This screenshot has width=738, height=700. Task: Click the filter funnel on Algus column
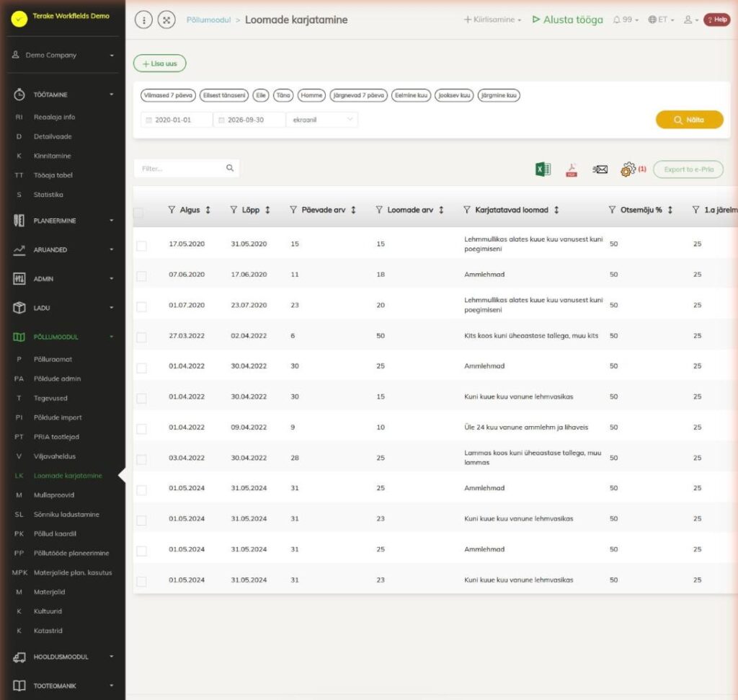click(172, 210)
